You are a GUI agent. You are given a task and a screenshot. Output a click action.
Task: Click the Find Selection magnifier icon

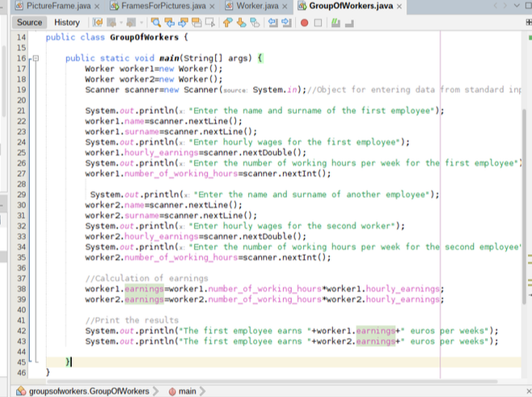click(x=156, y=23)
